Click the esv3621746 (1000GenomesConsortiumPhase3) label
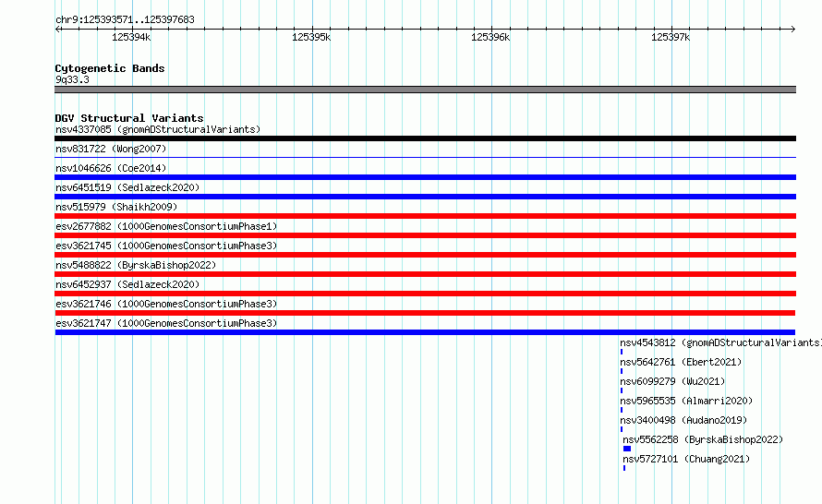Image resolution: width=822 pixels, height=504 pixels. 166,304
